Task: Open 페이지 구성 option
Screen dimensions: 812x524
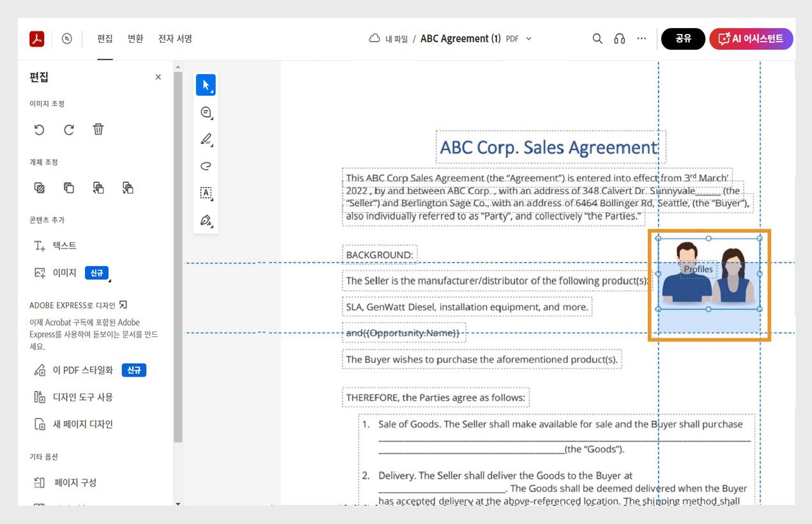Action: pos(65,482)
